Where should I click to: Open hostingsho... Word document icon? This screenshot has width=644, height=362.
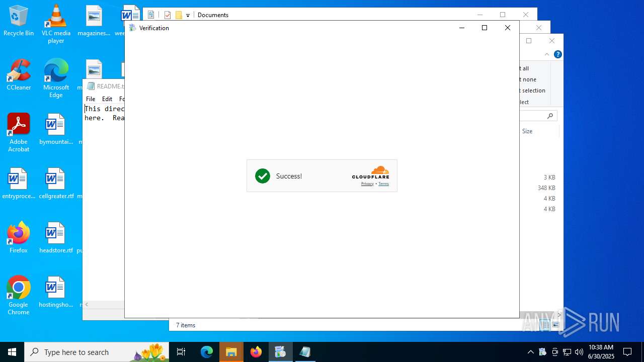(56, 293)
